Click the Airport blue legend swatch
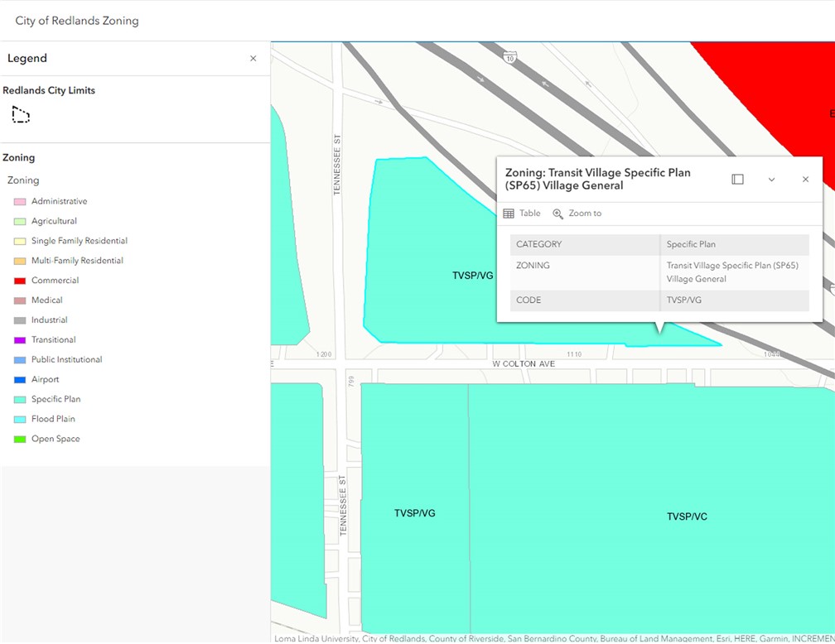The image size is (835, 644). 20,380
